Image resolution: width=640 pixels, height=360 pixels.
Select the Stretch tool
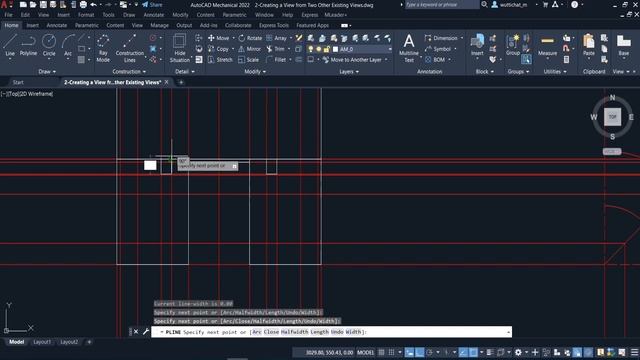pos(220,60)
